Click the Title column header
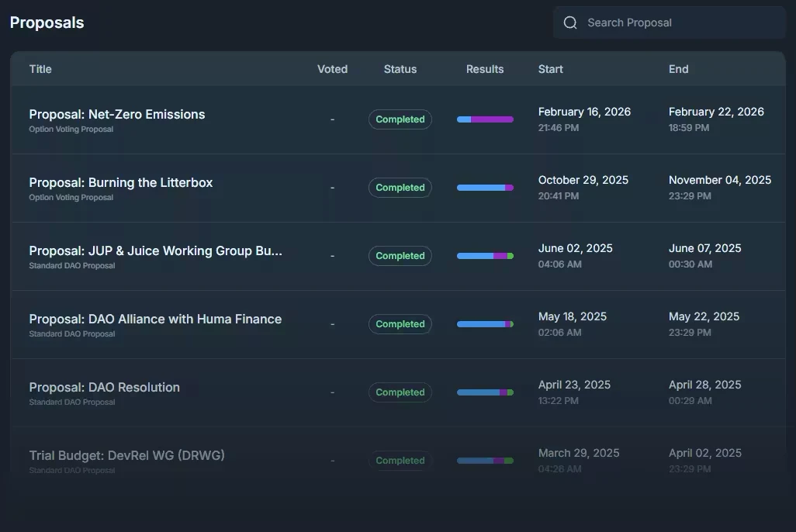The width and height of the screenshot is (796, 532). pyautogui.click(x=40, y=69)
